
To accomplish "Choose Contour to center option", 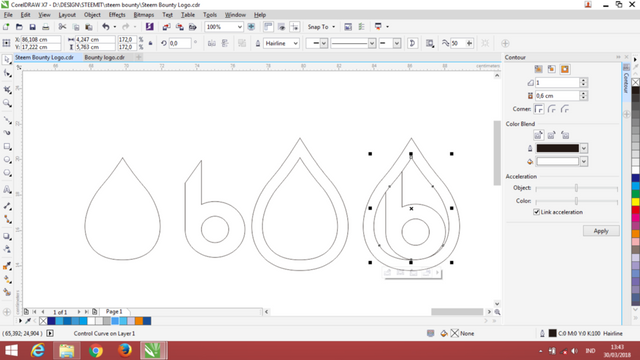I will point(538,69).
